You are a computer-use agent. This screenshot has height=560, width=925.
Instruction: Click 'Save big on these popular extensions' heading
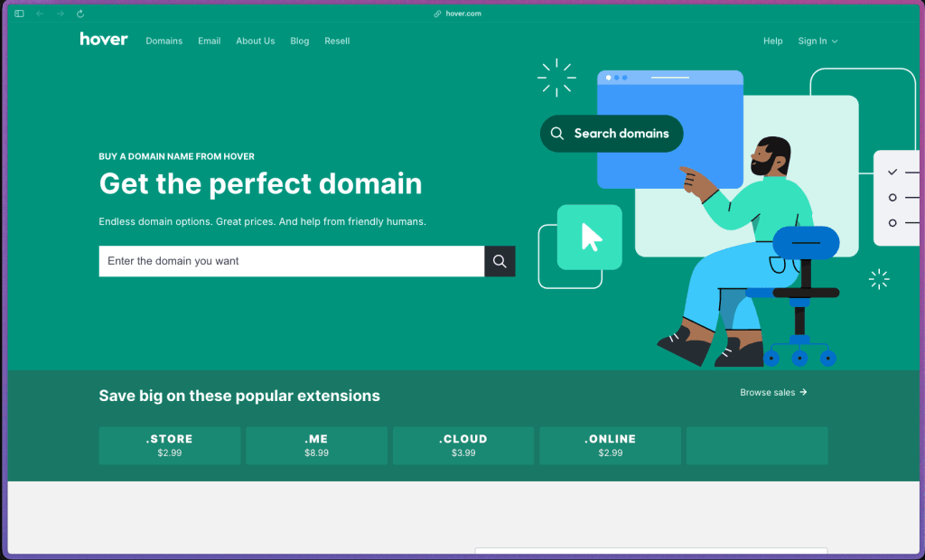coord(239,396)
